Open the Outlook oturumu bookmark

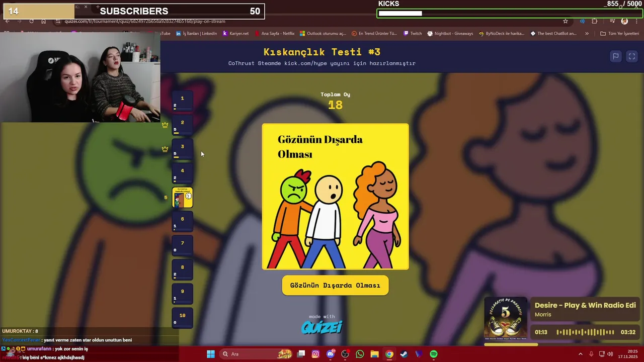point(323,34)
